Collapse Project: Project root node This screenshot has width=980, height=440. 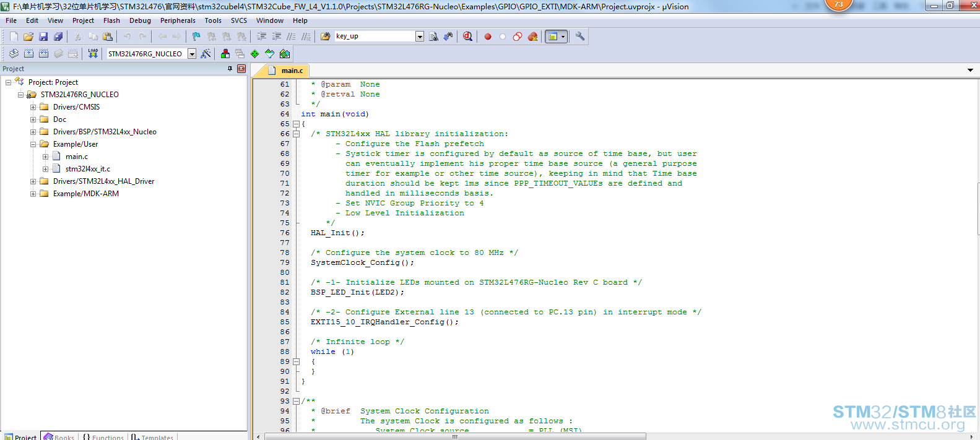9,82
